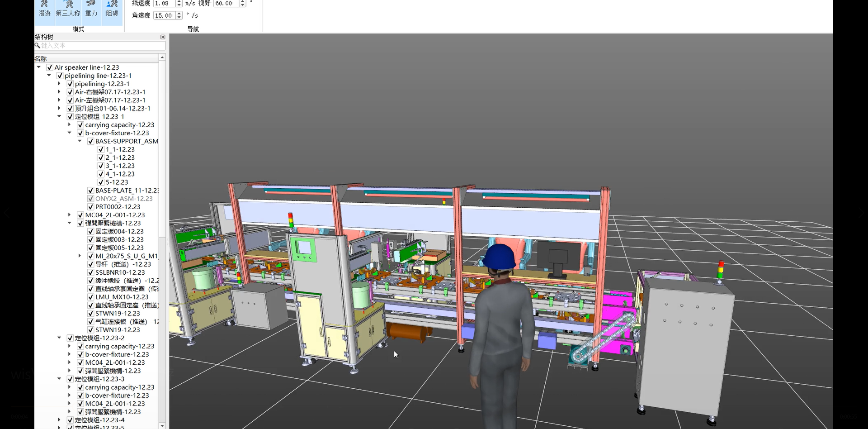This screenshot has width=868, height=429.
Task: Select the 缓冲橡胶（推送） tree row
Action: click(x=127, y=281)
